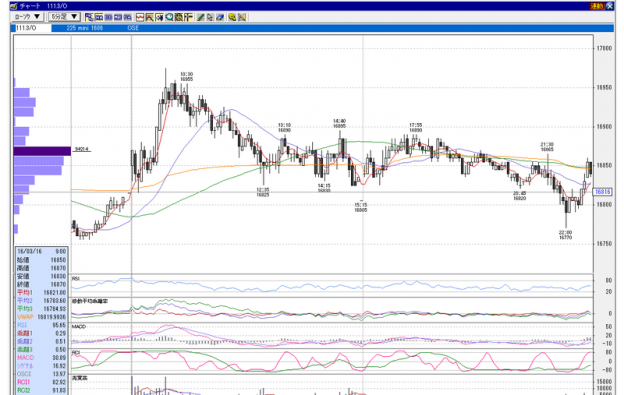Open the 5分足 timeframe dropdown

pos(64,17)
